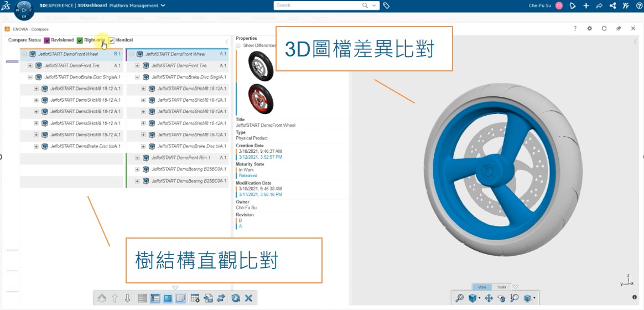Click the swap sides arrows icon
The image size is (644, 310).
click(221, 298)
